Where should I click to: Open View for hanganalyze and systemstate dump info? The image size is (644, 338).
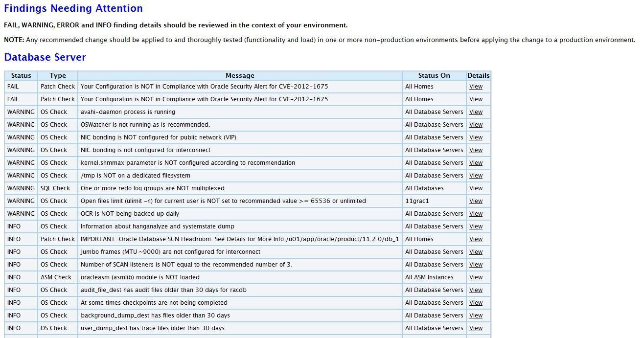pos(476,226)
